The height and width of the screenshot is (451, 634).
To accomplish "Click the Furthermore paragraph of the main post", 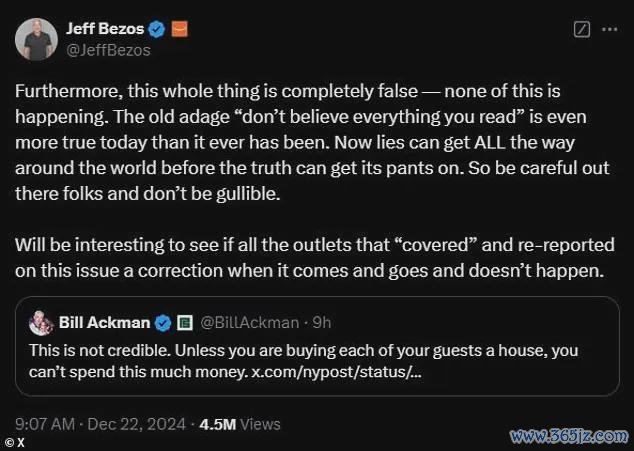I will [x=312, y=142].
